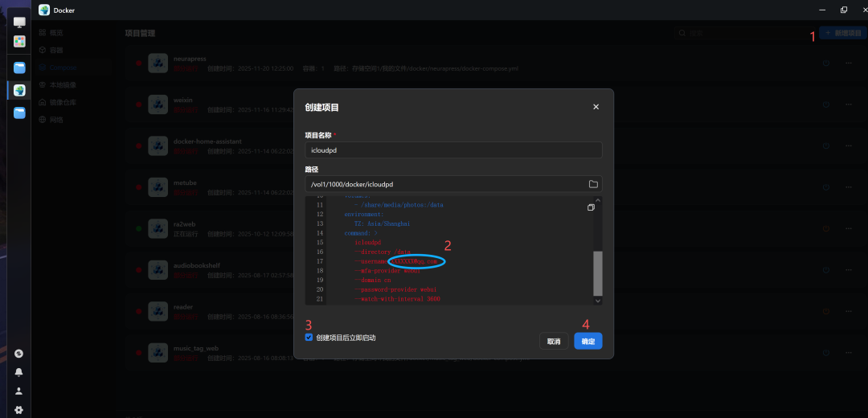Click the user account icon in the dock
Viewport: 868px width, 418px height.
(x=18, y=391)
